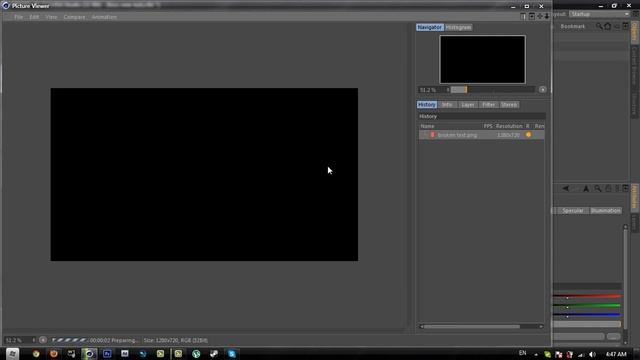Click the down-arrow icon in Picture Viewer toolbar

coord(547,16)
